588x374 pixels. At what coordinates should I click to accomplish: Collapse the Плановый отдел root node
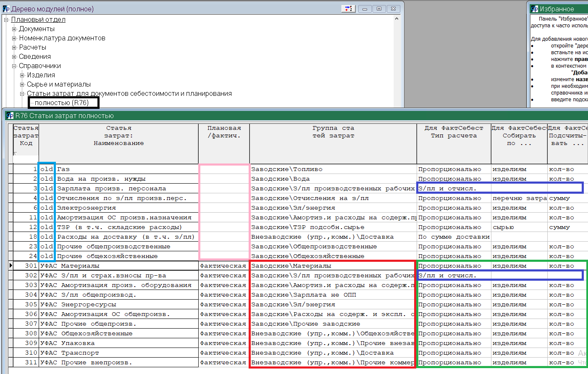click(6, 20)
